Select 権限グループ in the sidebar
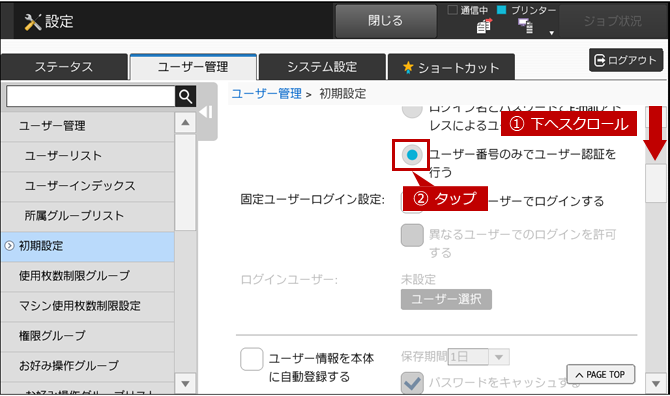This screenshot has width=670, height=396. point(88,336)
